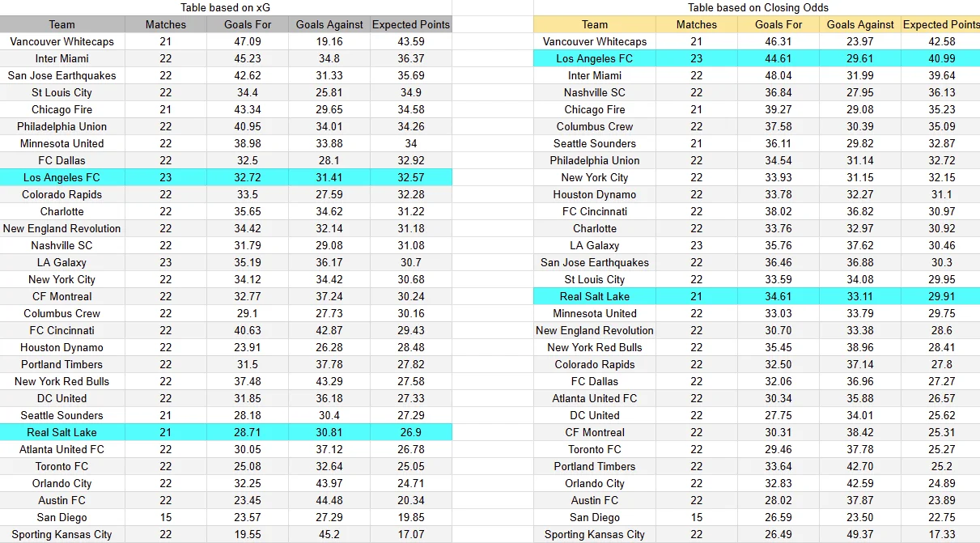Select the Matches header in the xG table
The height and width of the screenshot is (543, 980).
click(x=166, y=24)
